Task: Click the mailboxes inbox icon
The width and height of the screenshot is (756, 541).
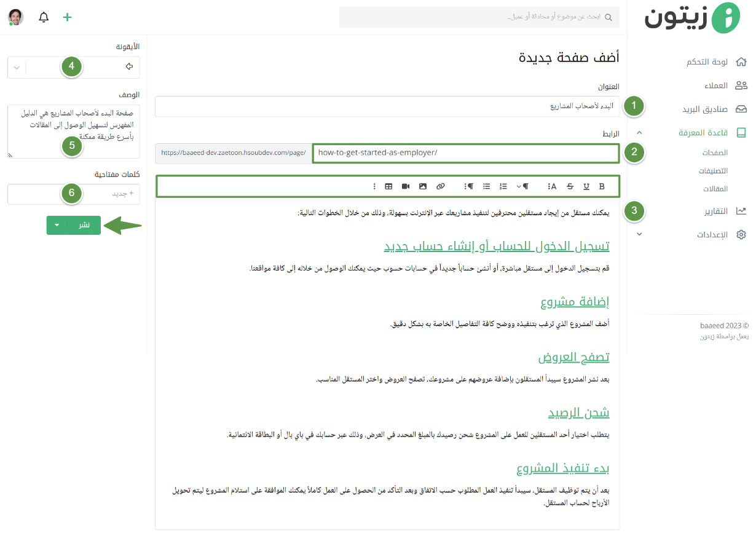Action: 741,109
